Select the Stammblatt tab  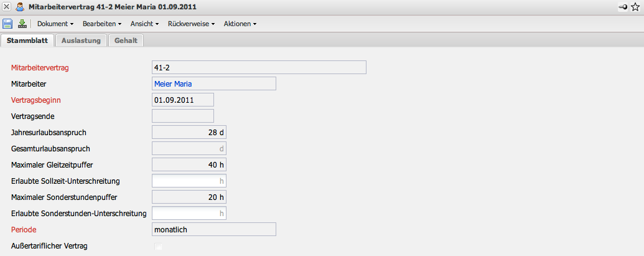click(x=27, y=40)
